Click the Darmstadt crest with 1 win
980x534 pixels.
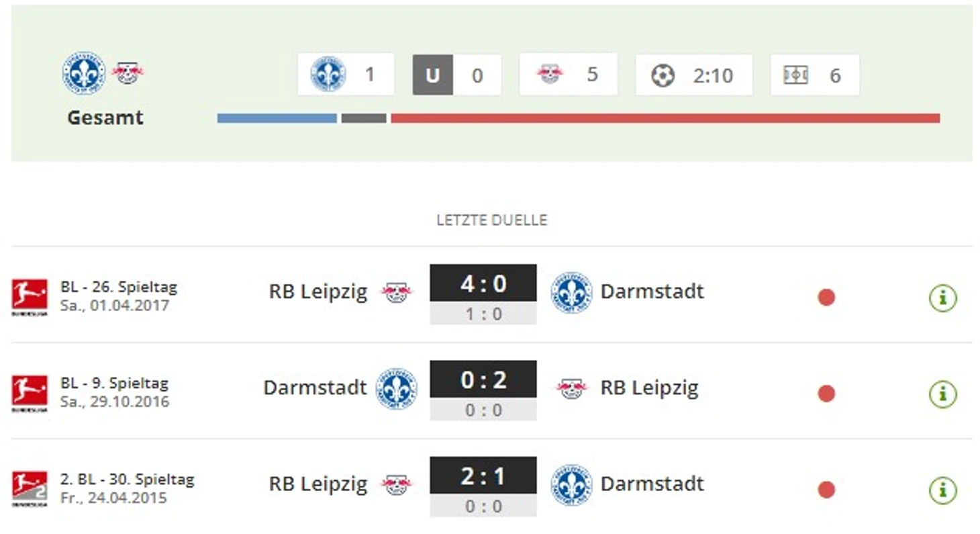328,74
